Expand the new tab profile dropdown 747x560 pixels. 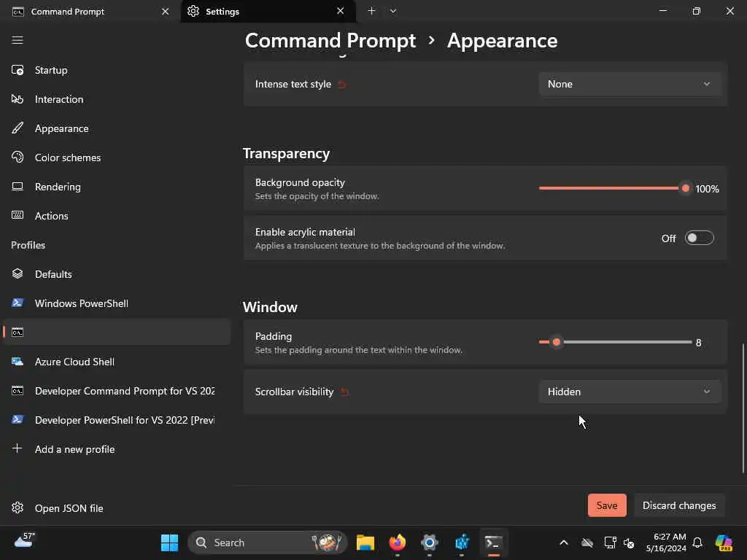click(393, 11)
